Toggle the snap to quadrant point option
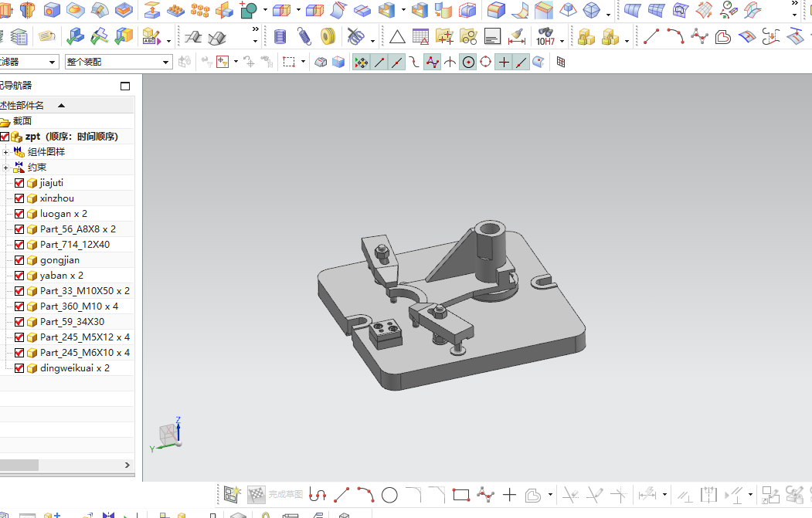812x518 pixels. click(x=485, y=62)
